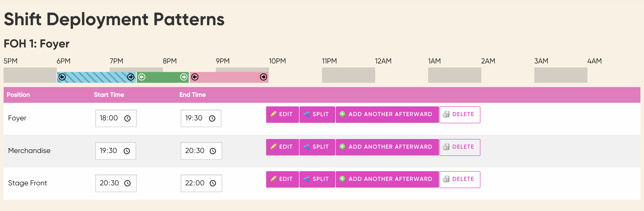Click right arrow handle on green Merchandise bar

click(x=184, y=77)
